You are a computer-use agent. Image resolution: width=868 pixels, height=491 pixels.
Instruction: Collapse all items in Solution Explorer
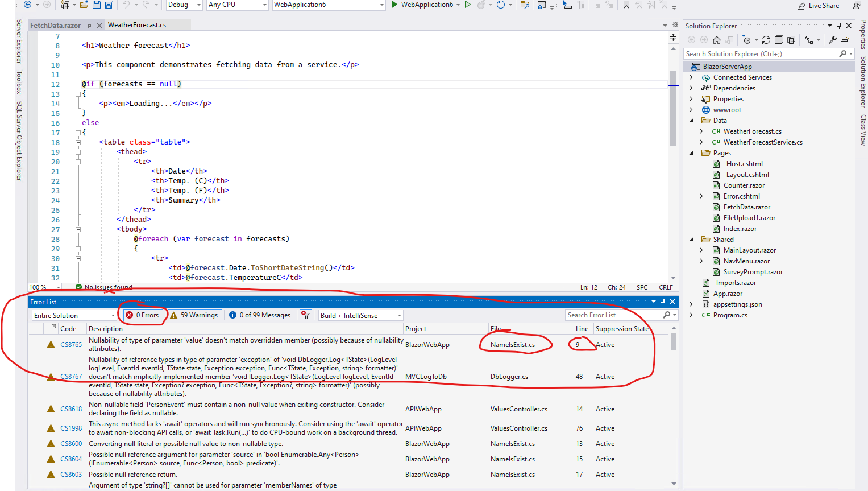click(779, 40)
